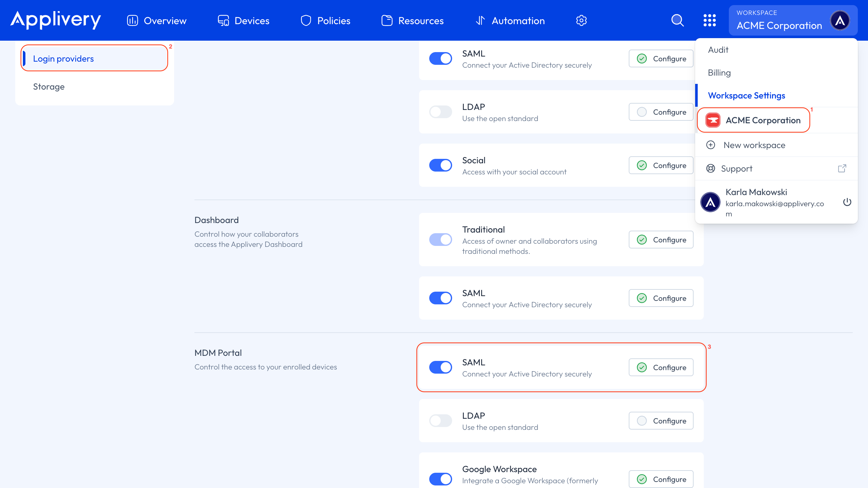Select New workspace

tap(755, 145)
